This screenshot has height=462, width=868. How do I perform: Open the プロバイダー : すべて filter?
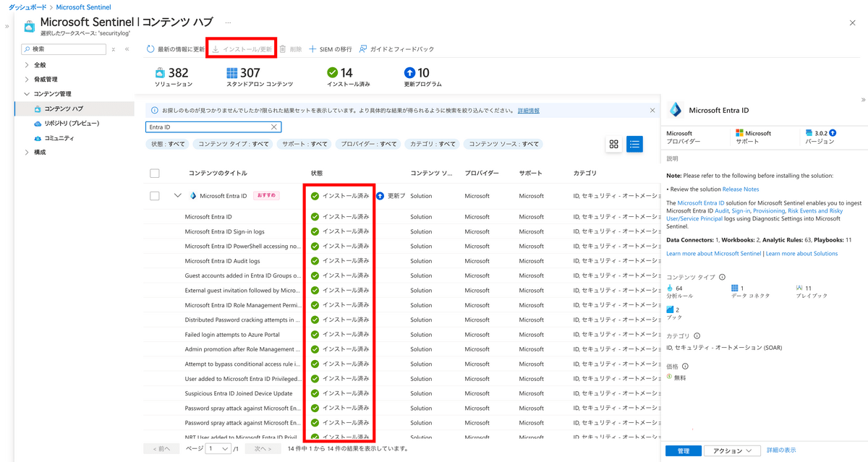coord(369,144)
